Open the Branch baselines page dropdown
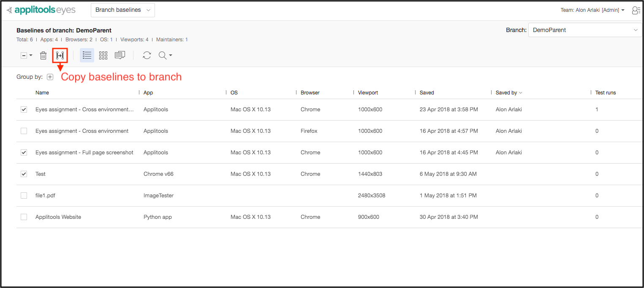The height and width of the screenshot is (288, 644). pos(123,10)
